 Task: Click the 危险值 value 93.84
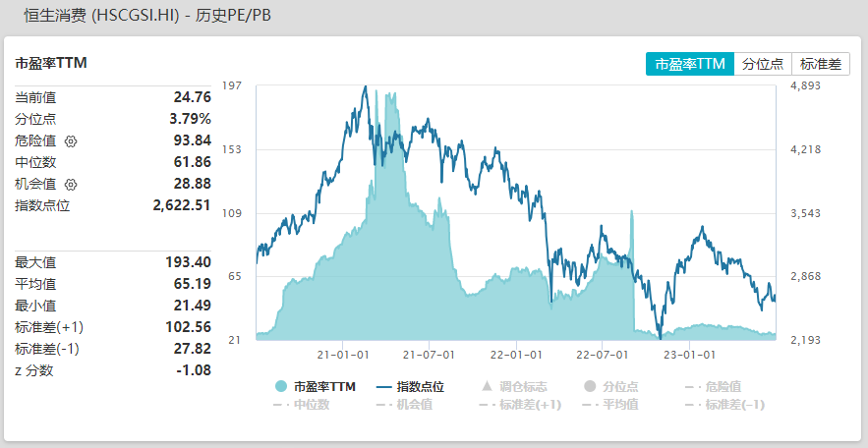coord(192,140)
